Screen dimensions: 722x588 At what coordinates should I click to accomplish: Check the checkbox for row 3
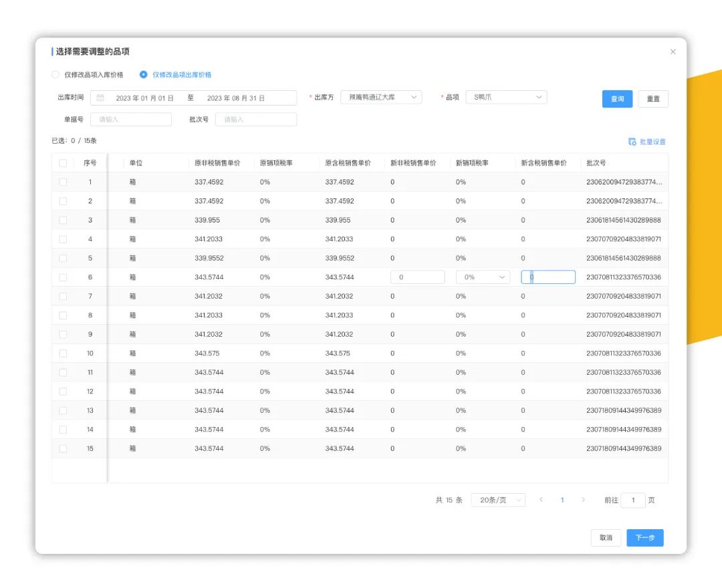[x=63, y=220]
